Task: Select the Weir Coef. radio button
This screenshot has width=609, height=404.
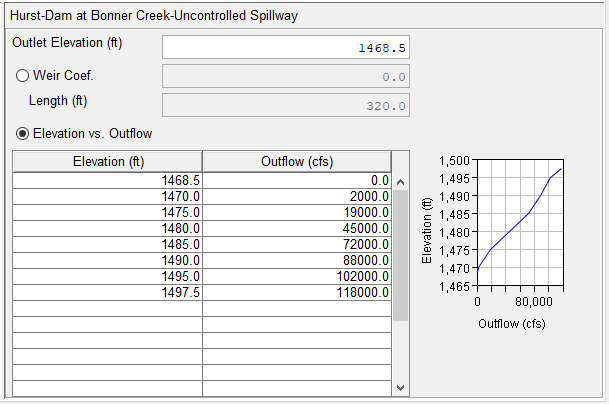Action: pyautogui.click(x=23, y=77)
